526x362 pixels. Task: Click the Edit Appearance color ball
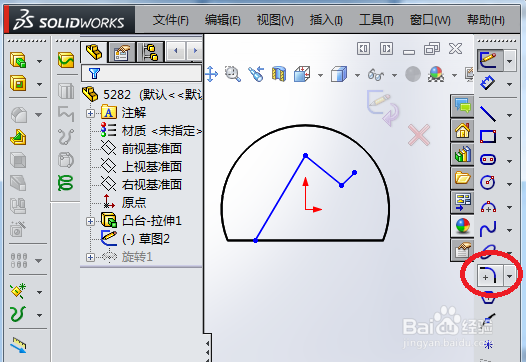coord(436,74)
